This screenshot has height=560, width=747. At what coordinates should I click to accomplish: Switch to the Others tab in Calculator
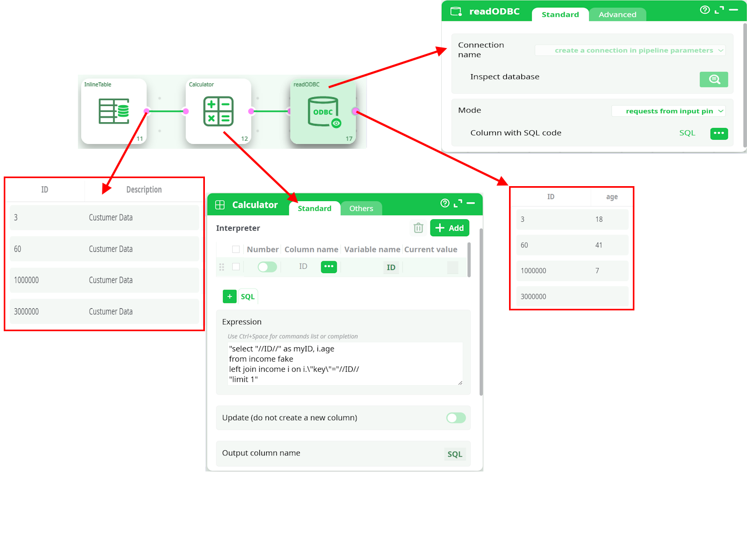tap(361, 209)
